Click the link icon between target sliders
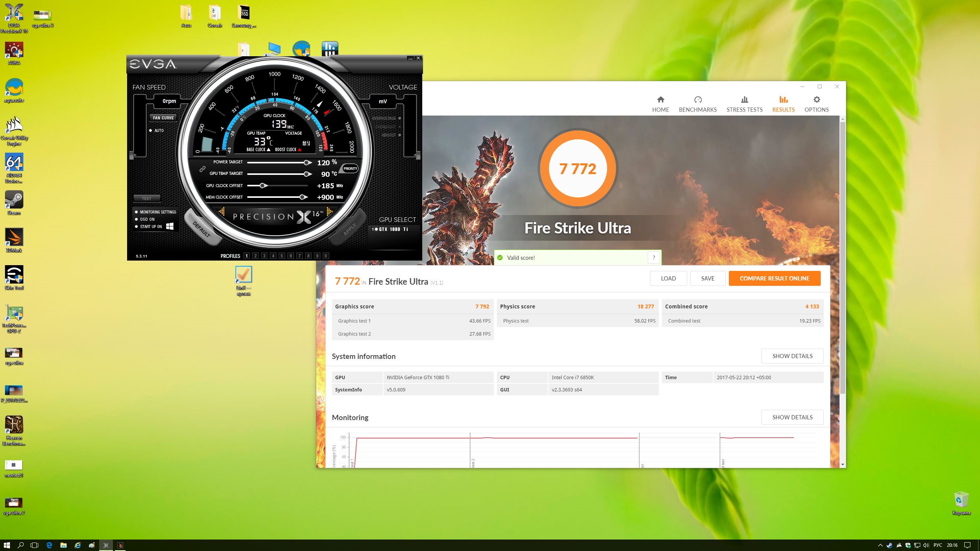The image size is (980, 551). point(203,169)
